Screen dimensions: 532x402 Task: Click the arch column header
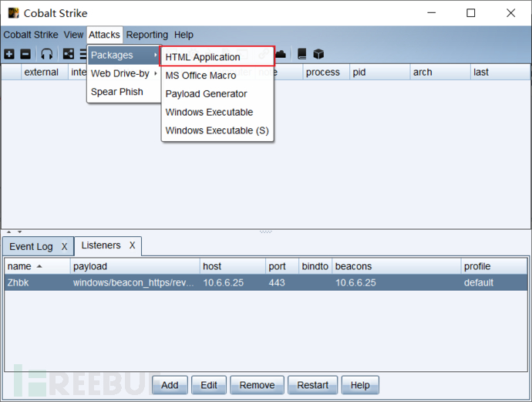click(x=440, y=72)
